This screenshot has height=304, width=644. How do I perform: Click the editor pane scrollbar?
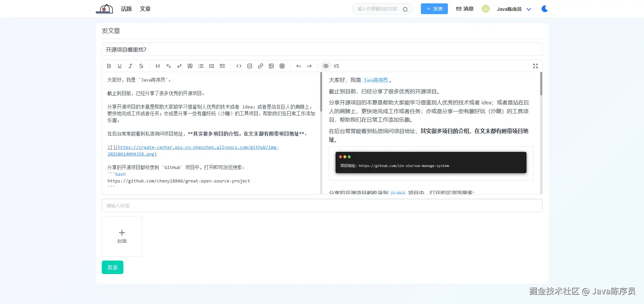pos(321,92)
